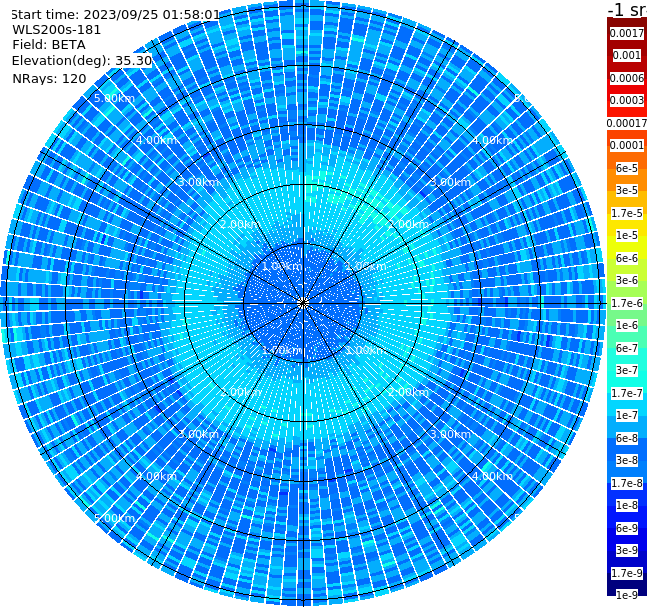The width and height of the screenshot is (647, 607).
Task: Pick the 0.0003 colorbar value
Action: [x=627, y=100]
